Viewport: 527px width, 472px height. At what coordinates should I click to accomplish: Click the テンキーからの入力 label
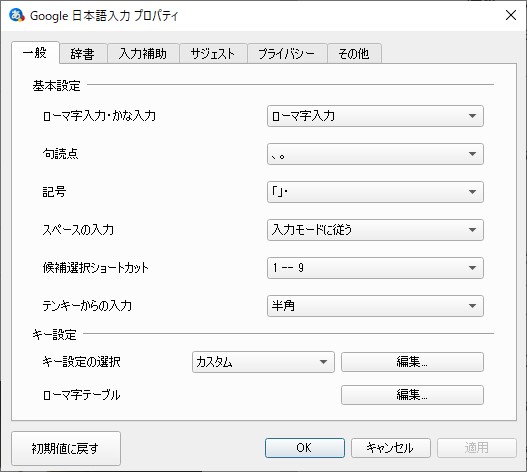[x=87, y=306]
